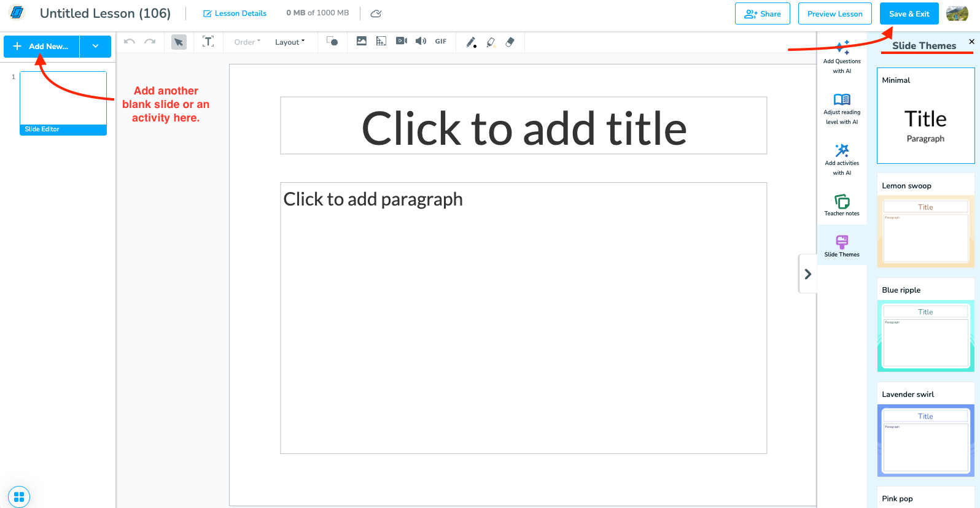Insert a shape using shapes icon

coord(332,41)
